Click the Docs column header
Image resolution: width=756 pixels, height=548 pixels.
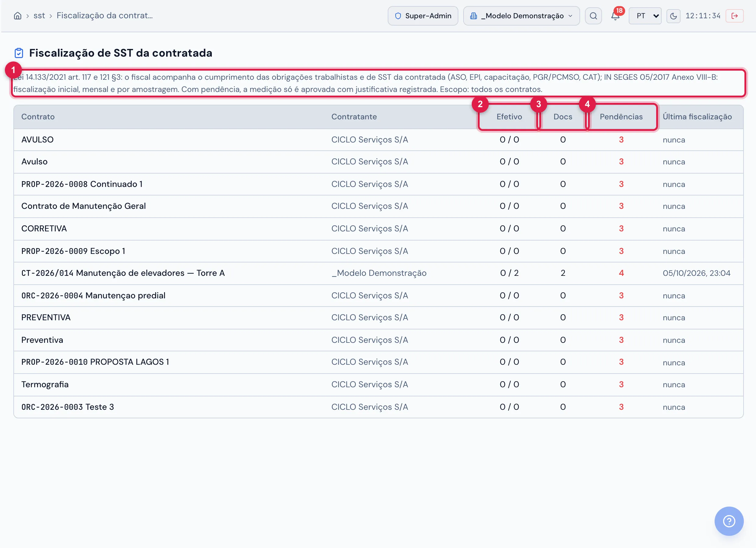(x=563, y=117)
